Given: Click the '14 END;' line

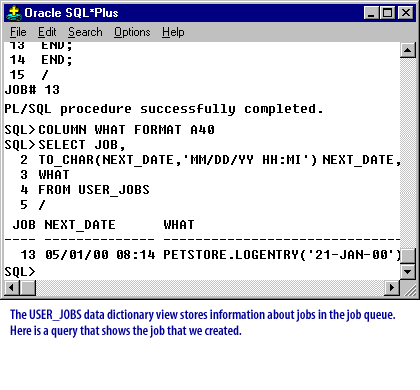Looking at the screenshot, I should point(41,60).
